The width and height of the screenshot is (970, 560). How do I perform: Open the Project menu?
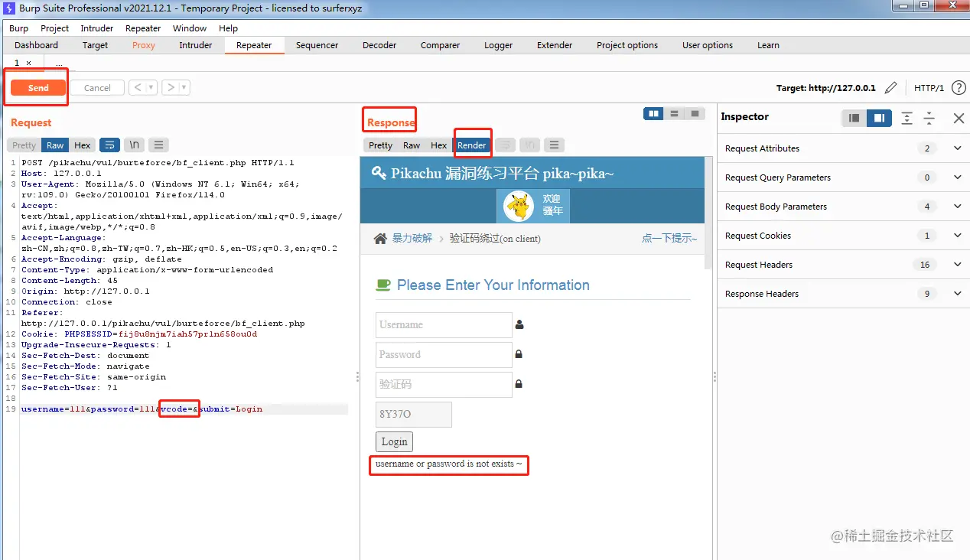55,28
